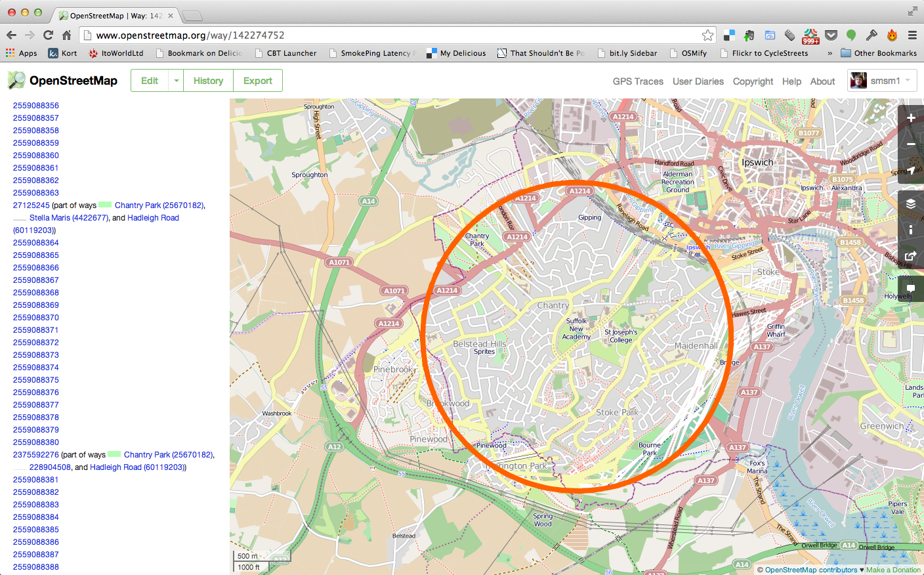Open CBT Launcher bookmark

tap(285, 53)
